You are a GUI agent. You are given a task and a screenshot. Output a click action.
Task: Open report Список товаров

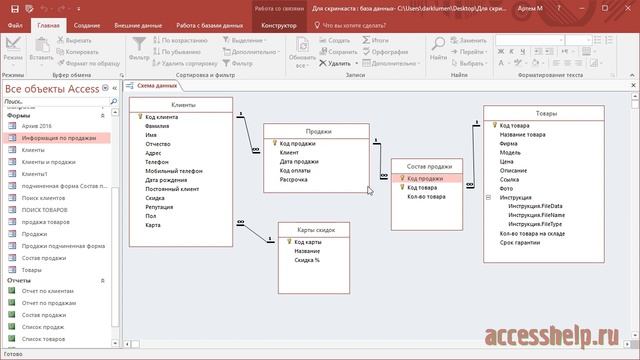click(43, 339)
